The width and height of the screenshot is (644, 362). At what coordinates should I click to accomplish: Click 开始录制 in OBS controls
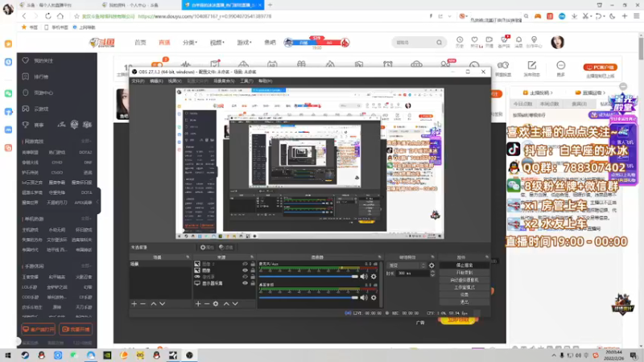tap(464, 273)
